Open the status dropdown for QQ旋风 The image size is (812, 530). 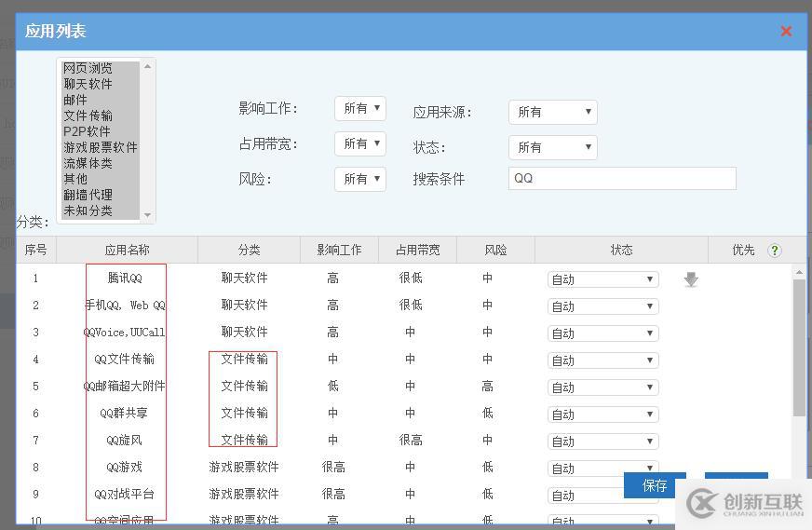602,442
